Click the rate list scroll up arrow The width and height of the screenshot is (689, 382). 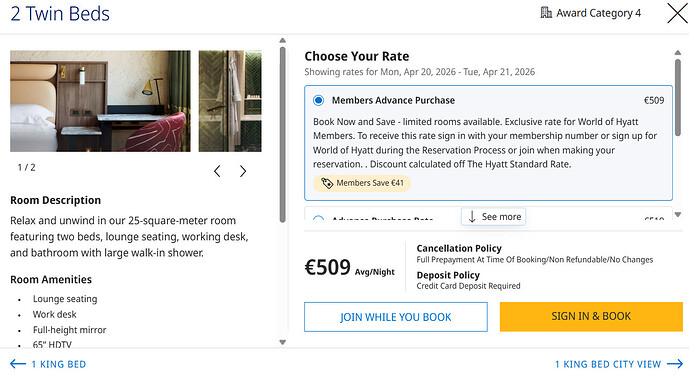[x=678, y=53]
